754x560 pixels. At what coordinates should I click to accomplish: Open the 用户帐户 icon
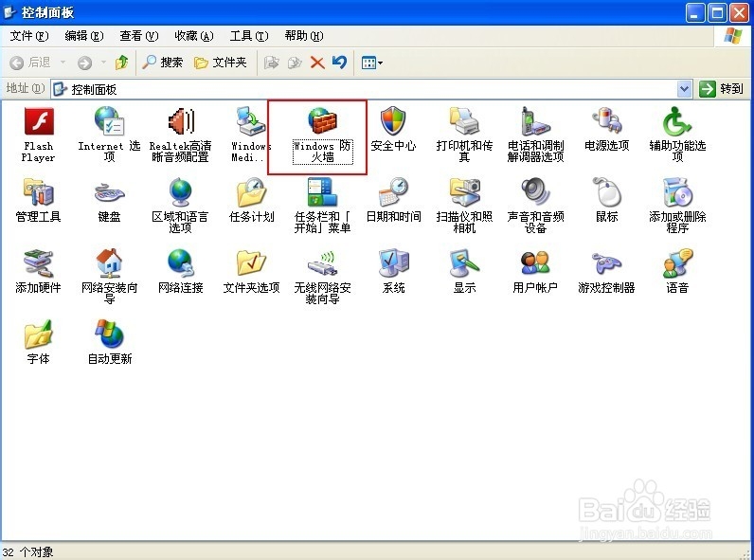tap(535, 263)
